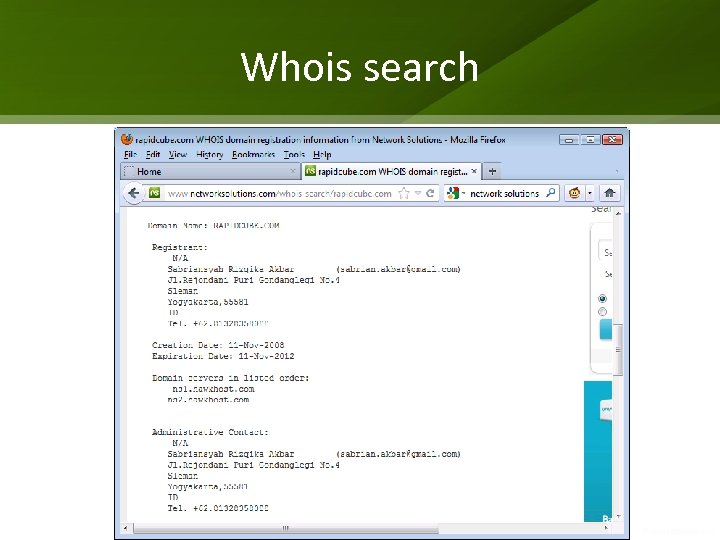720x540 pixels.
Task: Click the text Expiration Date: 11-Nov-2012
Action: point(223,356)
